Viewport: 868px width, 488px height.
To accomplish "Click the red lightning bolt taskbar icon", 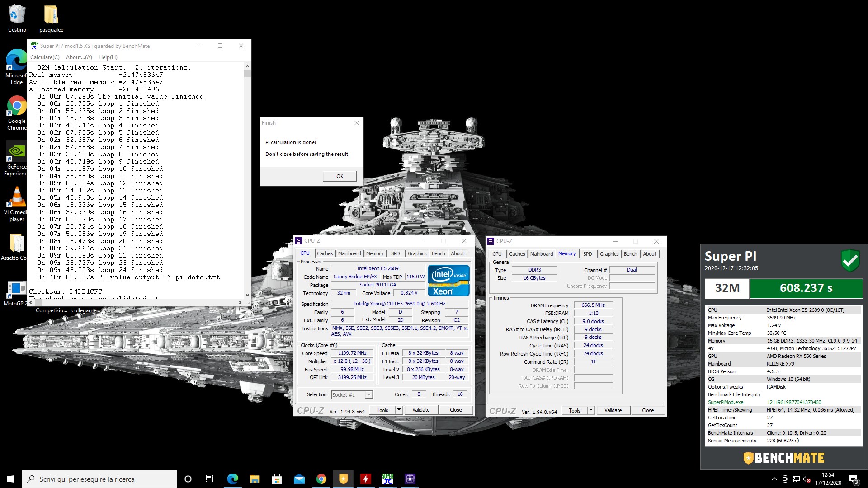I will 365,479.
